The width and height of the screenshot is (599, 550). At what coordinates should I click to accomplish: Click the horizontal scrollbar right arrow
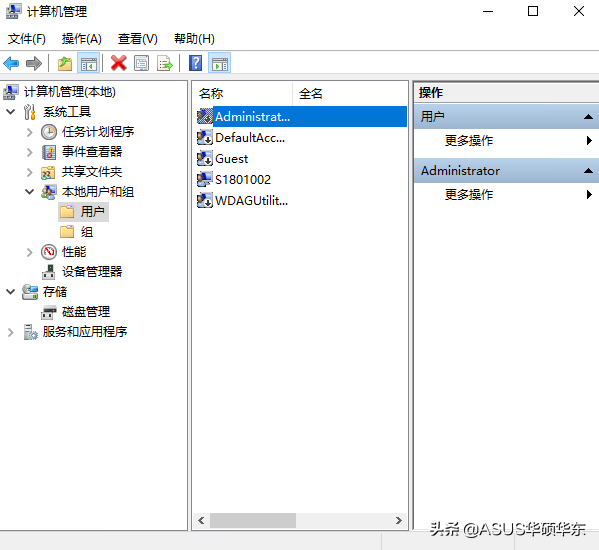pyautogui.click(x=398, y=521)
